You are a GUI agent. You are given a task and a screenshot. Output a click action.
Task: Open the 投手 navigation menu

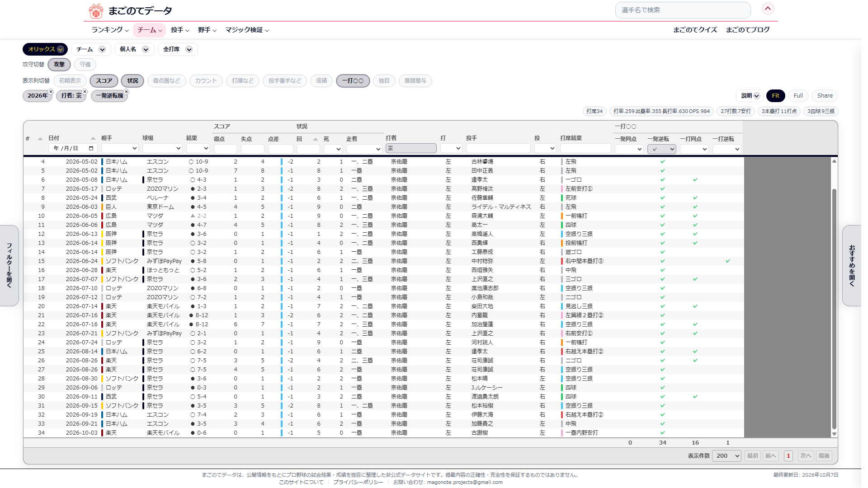180,30
